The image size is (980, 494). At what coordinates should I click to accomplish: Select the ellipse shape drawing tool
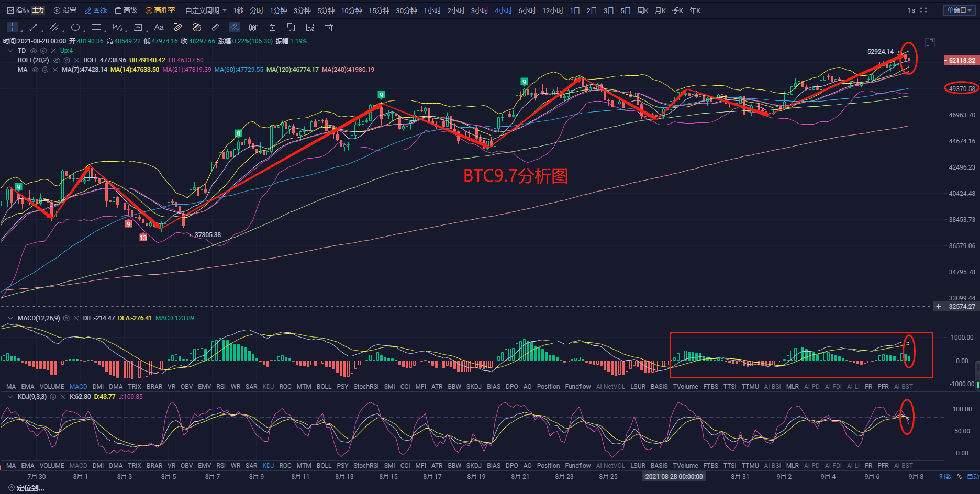[75, 27]
